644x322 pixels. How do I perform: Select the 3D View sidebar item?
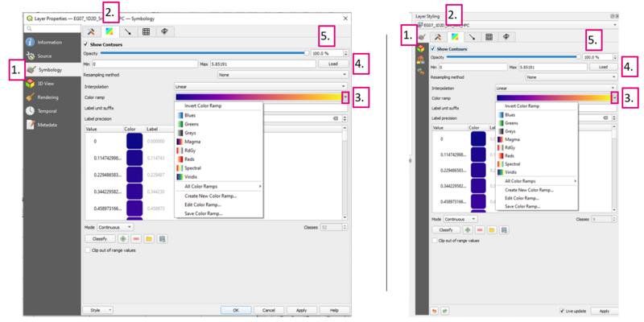tap(46, 83)
